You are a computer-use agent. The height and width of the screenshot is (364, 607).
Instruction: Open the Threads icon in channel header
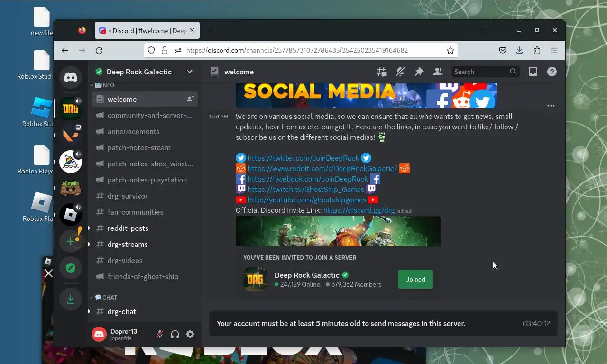point(381,72)
